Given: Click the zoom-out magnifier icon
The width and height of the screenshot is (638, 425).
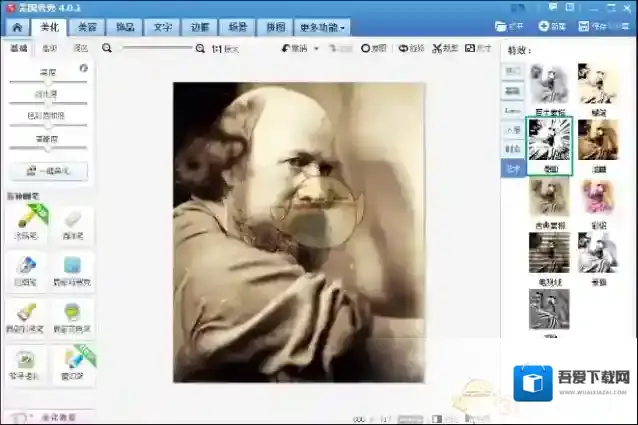Looking at the screenshot, I should tap(107, 48).
